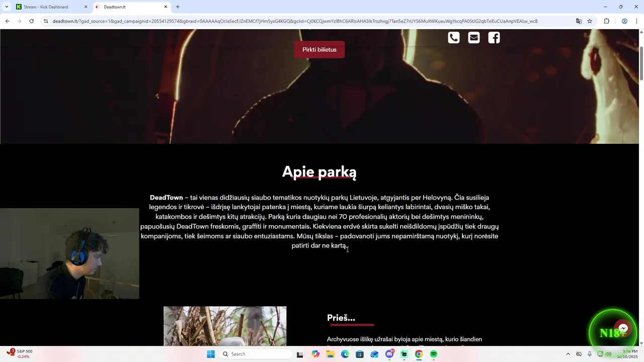Image resolution: width=644 pixels, height=362 pixels.
Task: Launch Copilot from taskbar
Action: tap(315, 354)
